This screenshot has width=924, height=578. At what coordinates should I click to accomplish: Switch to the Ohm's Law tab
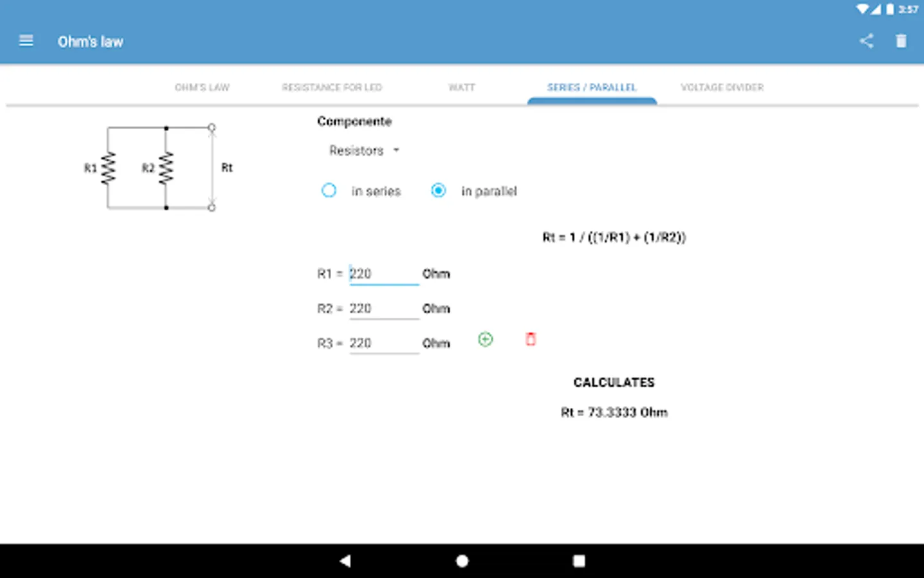[202, 87]
